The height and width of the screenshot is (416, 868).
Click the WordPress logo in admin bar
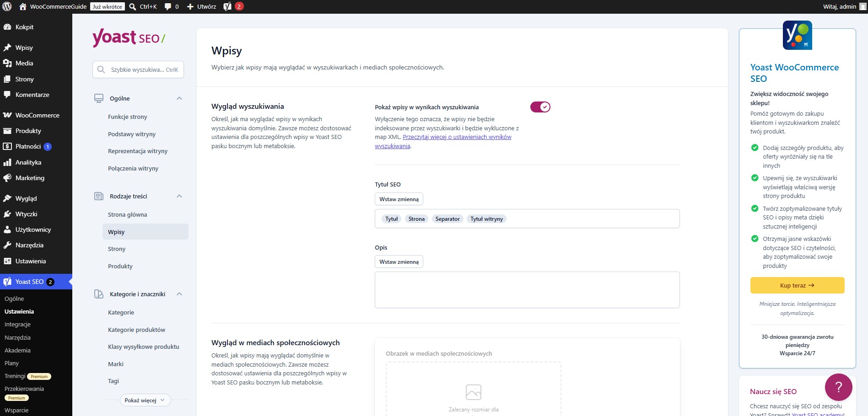tap(7, 6)
